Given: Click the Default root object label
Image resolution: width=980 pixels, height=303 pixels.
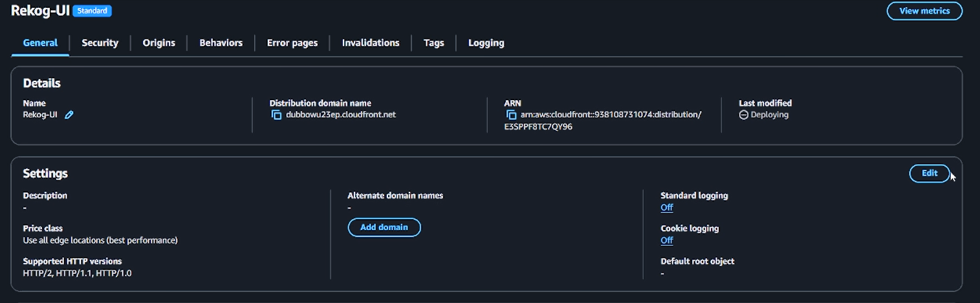Looking at the screenshot, I should pos(697,262).
